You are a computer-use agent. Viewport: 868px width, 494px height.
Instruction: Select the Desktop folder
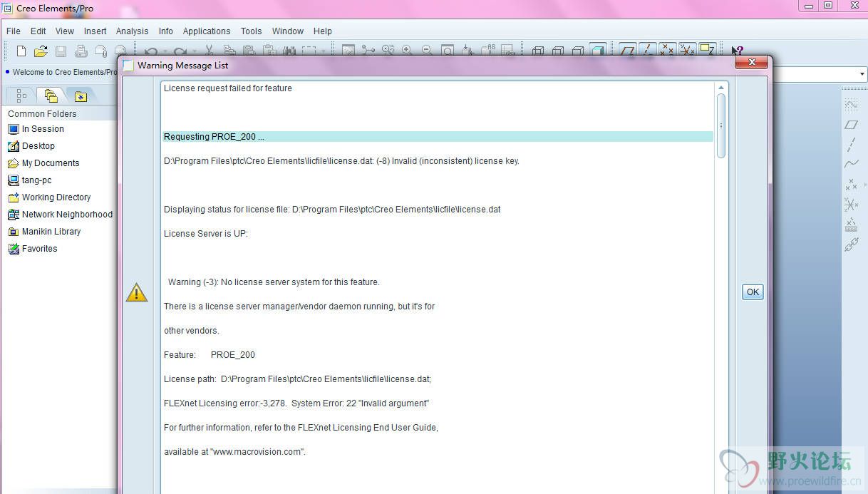click(31, 146)
